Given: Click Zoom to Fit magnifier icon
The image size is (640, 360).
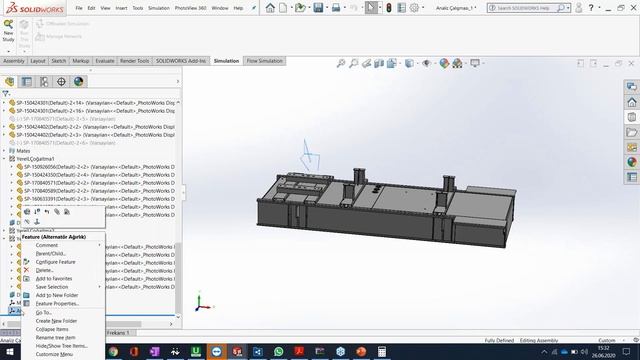Looking at the screenshot, I should [x=341, y=63].
